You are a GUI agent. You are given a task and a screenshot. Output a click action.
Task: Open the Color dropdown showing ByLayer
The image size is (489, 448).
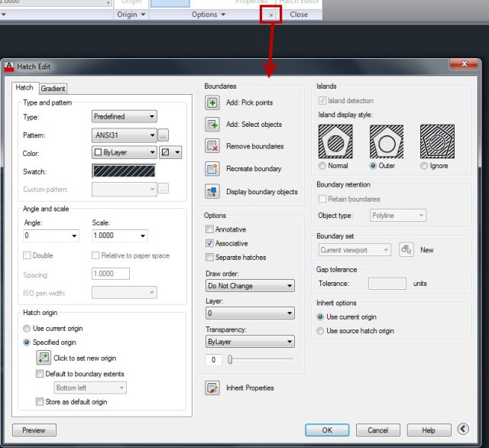[124, 152]
